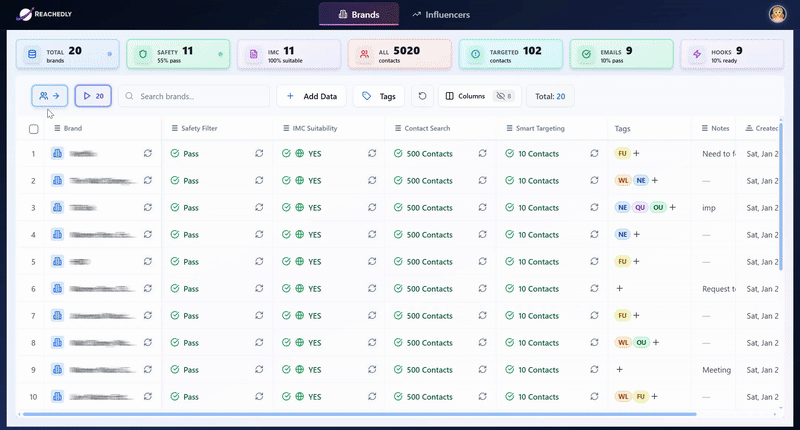Open the Safety Filter column menu

(x=175, y=128)
